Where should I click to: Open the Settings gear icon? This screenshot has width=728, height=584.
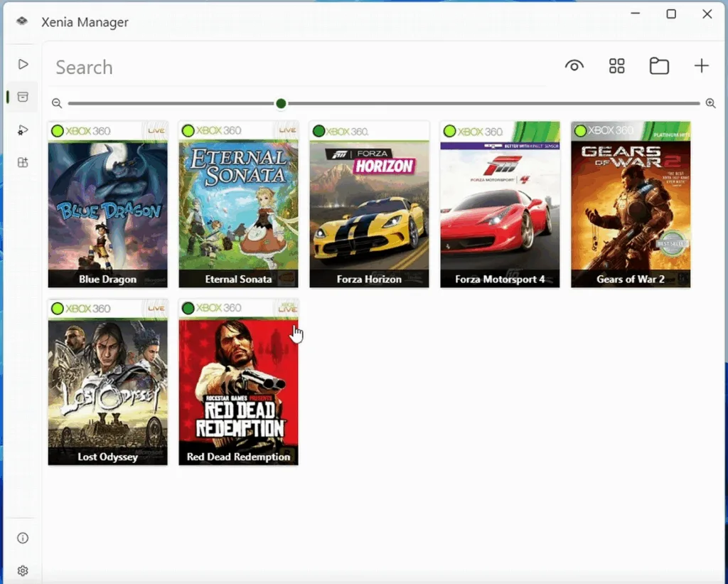click(x=23, y=570)
